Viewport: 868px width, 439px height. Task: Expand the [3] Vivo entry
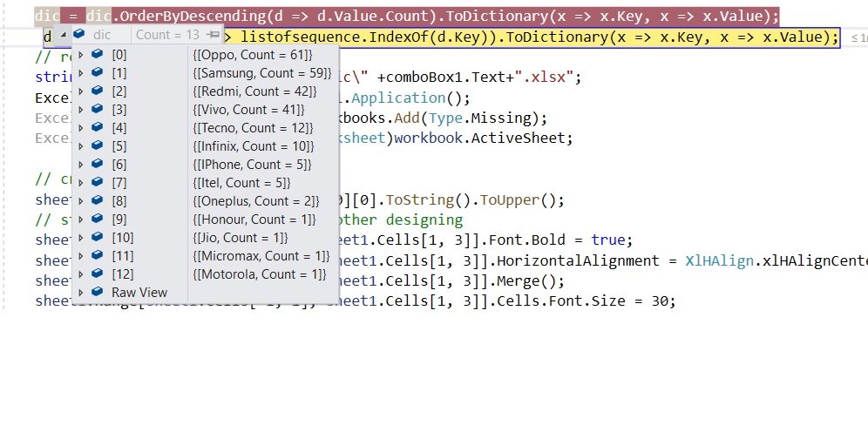(x=81, y=109)
